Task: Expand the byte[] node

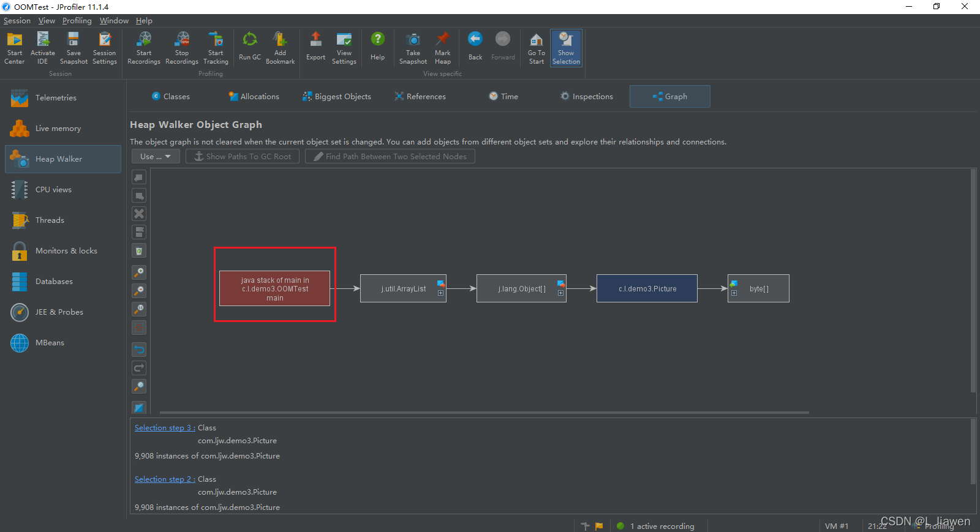Action: click(x=734, y=293)
